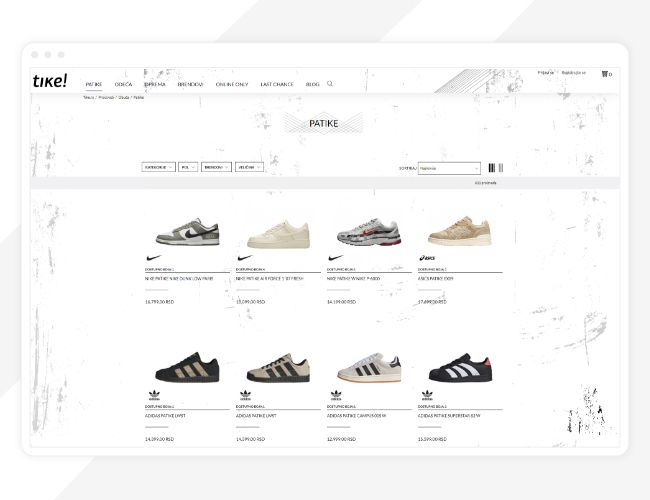Expand the Brendovi filter dropdown

pos(216,167)
